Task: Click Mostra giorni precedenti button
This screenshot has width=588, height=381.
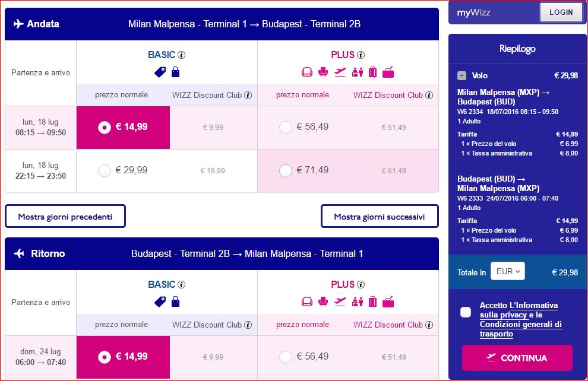Action: pyautogui.click(x=65, y=217)
